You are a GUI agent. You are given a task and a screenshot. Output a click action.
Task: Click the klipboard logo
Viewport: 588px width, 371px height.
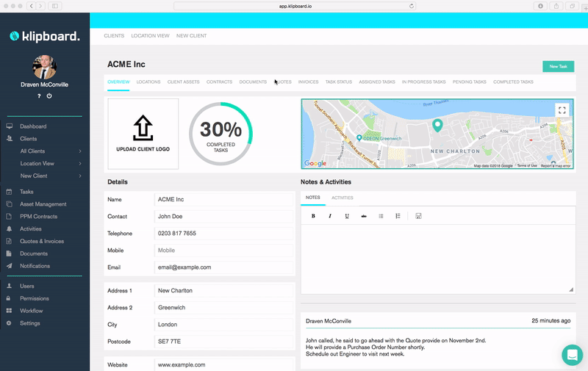point(45,36)
